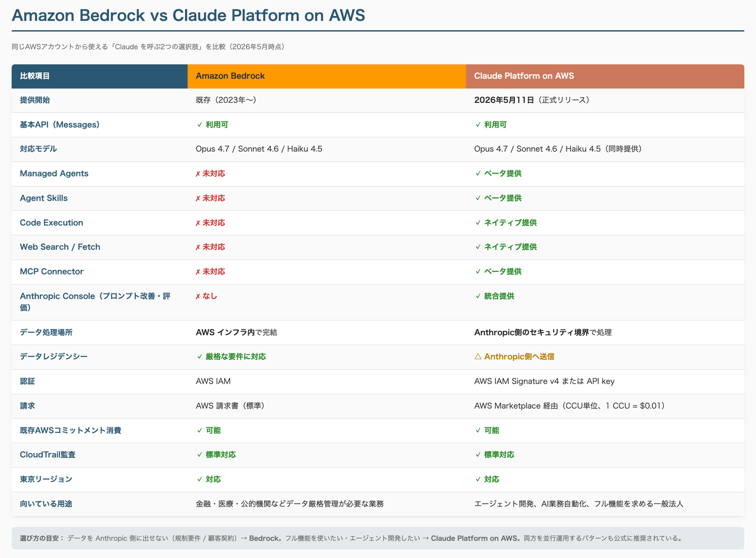
Task: Click "標準対応" in the Amazon Bedrock column
Action: pyautogui.click(x=216, y=455)
